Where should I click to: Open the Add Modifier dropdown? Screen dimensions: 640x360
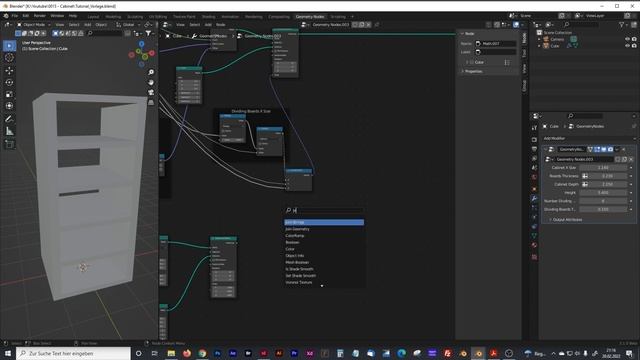[588, 138]
